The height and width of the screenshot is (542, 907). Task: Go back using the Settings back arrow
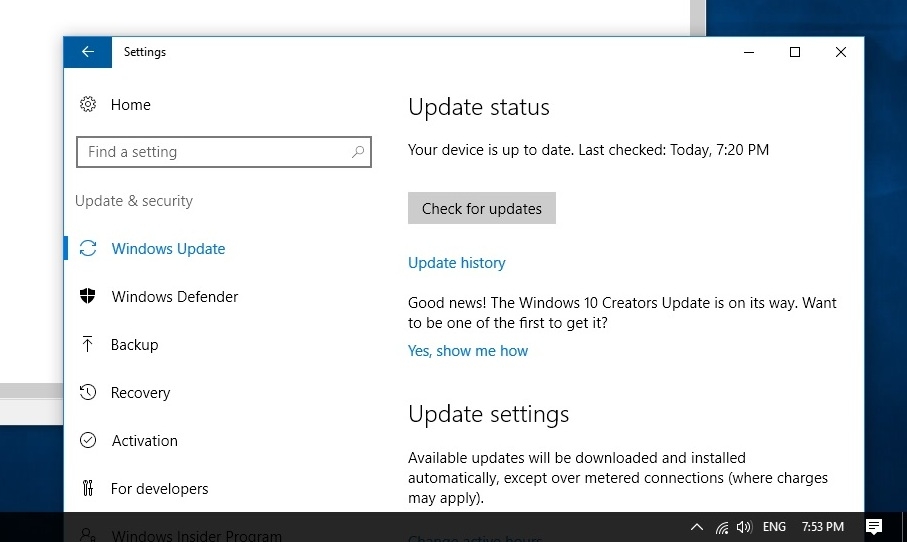click(88, 52)
